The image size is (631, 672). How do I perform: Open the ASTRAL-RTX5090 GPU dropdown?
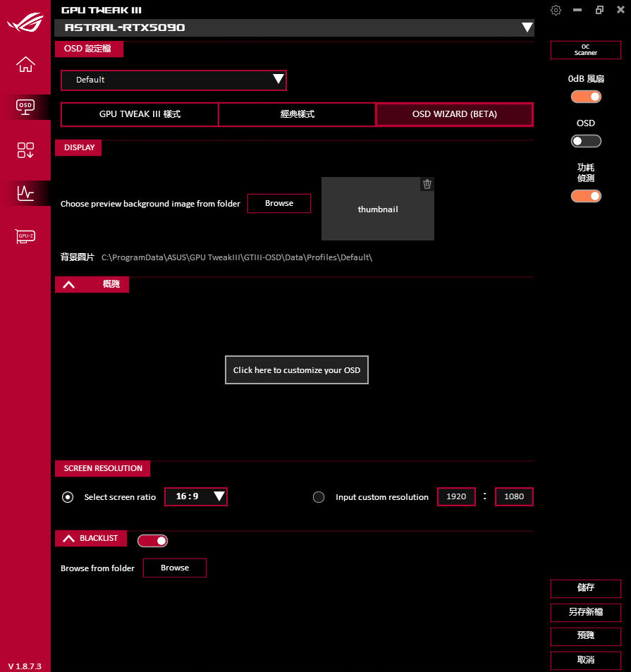pyautogui.click(x=294, y=28)
